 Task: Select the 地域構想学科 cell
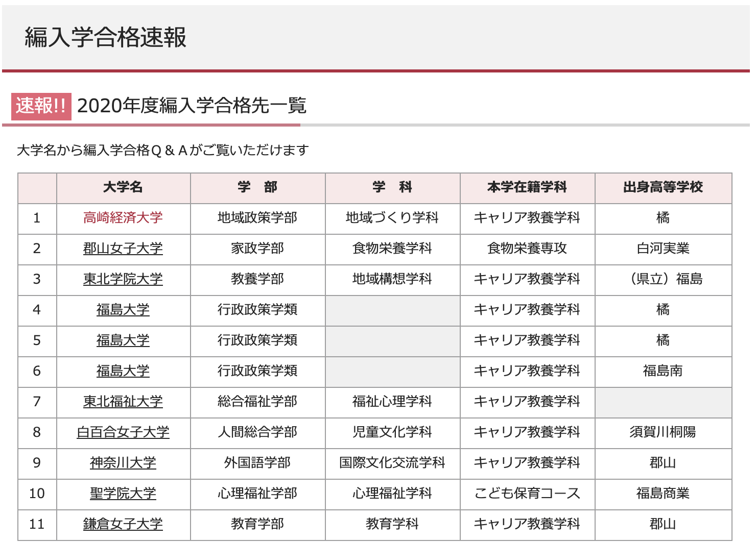click(x=392, y=279)
